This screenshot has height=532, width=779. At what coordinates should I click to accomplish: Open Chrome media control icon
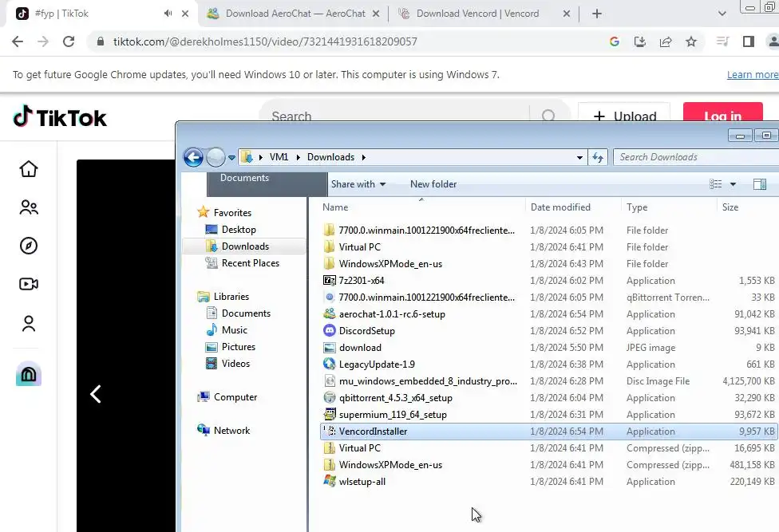pos(723,41)
